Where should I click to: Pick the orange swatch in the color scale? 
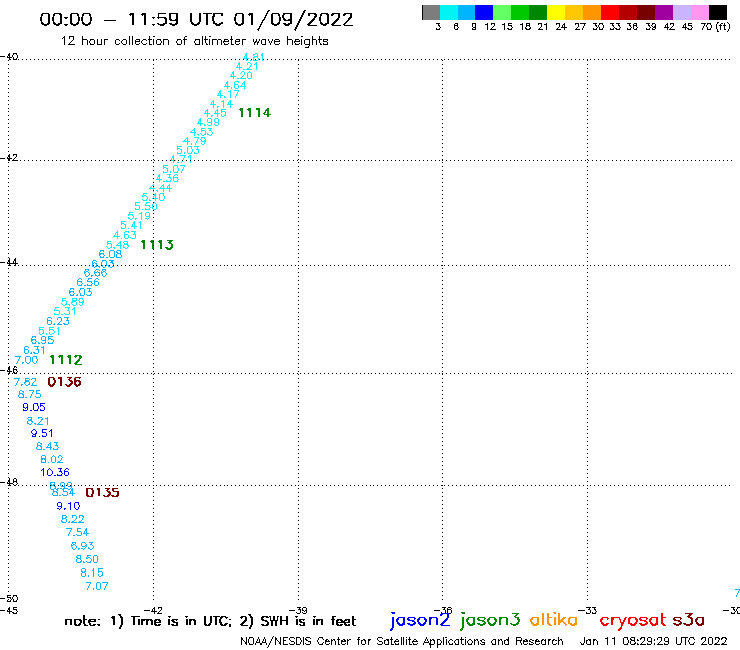[592, 13]
